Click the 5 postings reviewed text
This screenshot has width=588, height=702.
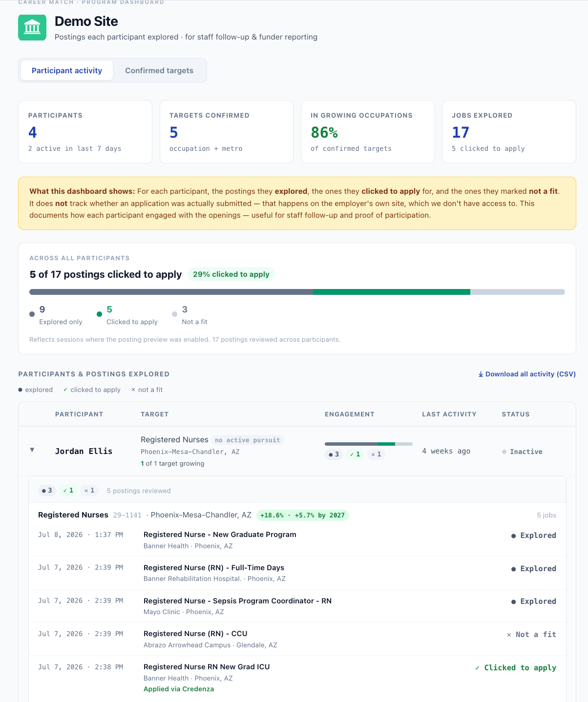139,491
